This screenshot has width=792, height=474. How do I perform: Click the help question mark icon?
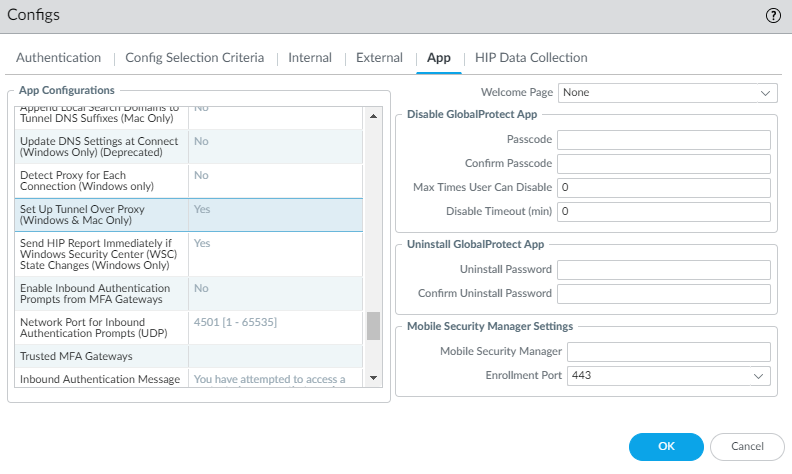(x=772, y=15)
